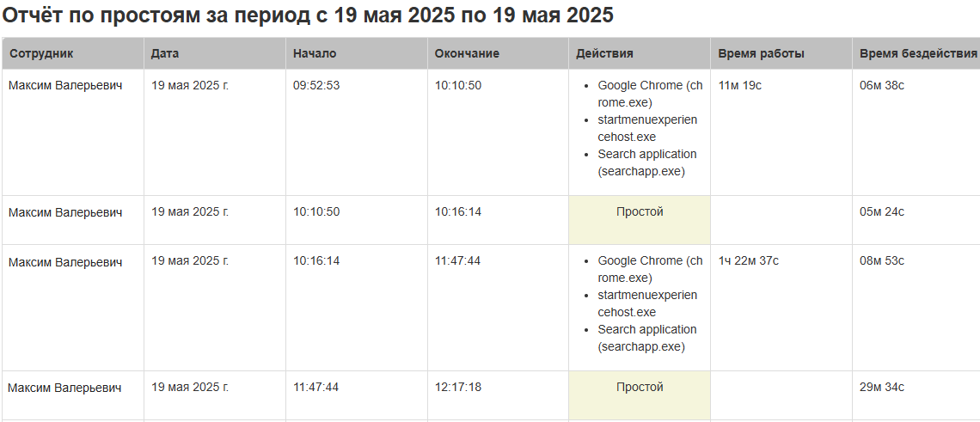Image resolution: width=980 pixels, height=422 pixels.
Task: Select the 12:17:18 end time cell
Action: tap(458, 388)
